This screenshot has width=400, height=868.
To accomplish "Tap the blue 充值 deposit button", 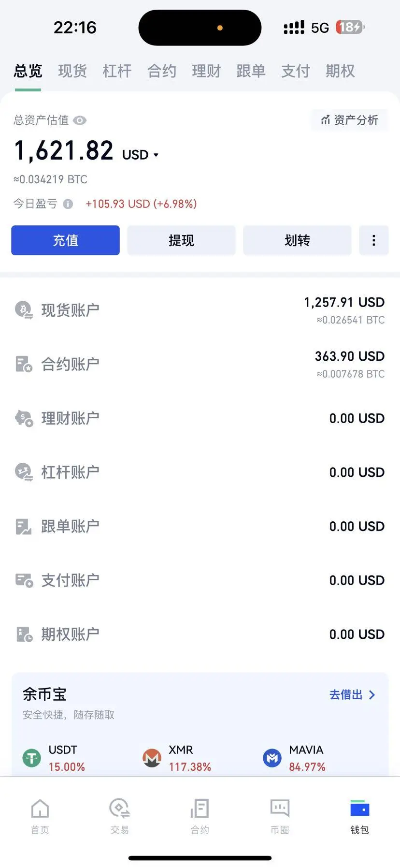I will pos(65,240).
